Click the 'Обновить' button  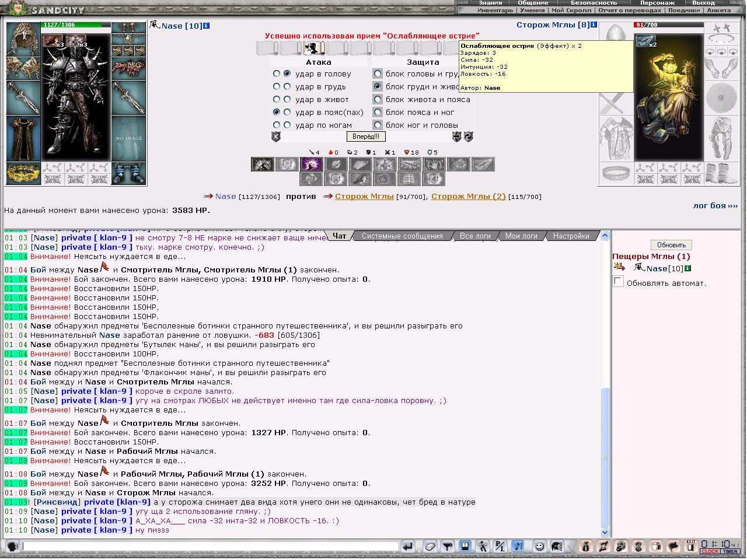[x=671, y=245]
